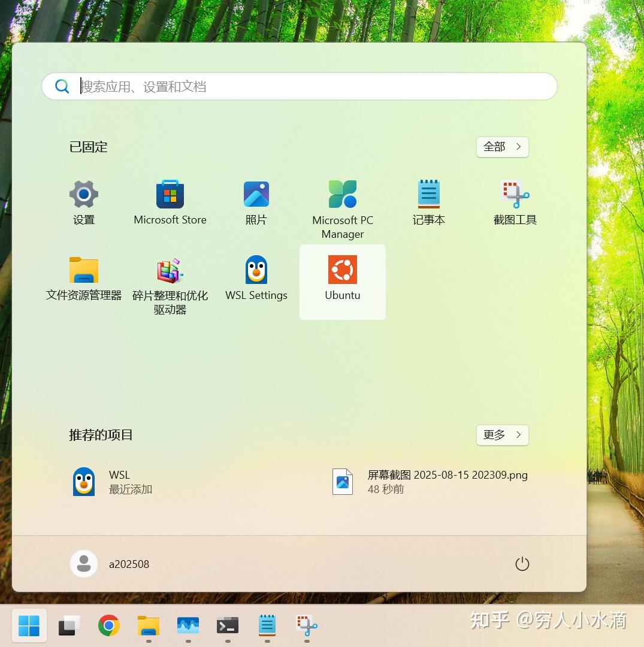The height and width of the screenshot is (647, 644).
Task: Open Notepad from the taskbar
Action: tap(267, 625)
